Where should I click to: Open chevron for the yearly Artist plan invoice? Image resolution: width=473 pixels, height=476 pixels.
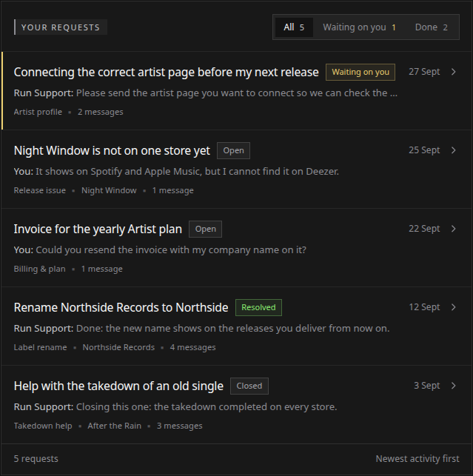click(x=454, y=229)
